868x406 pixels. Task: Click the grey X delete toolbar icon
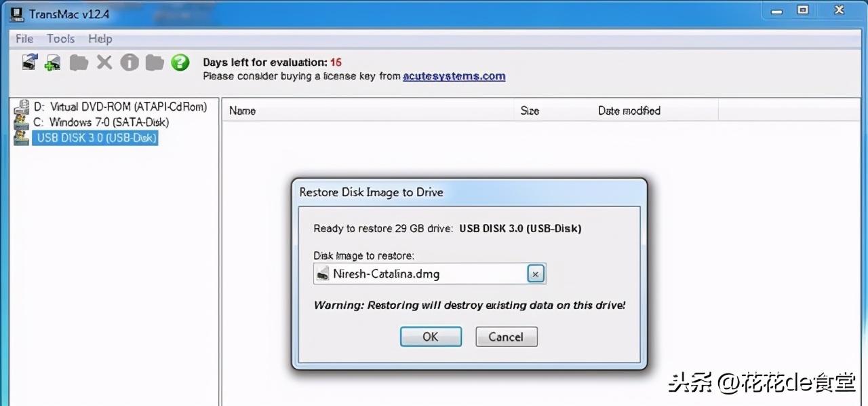104,62
